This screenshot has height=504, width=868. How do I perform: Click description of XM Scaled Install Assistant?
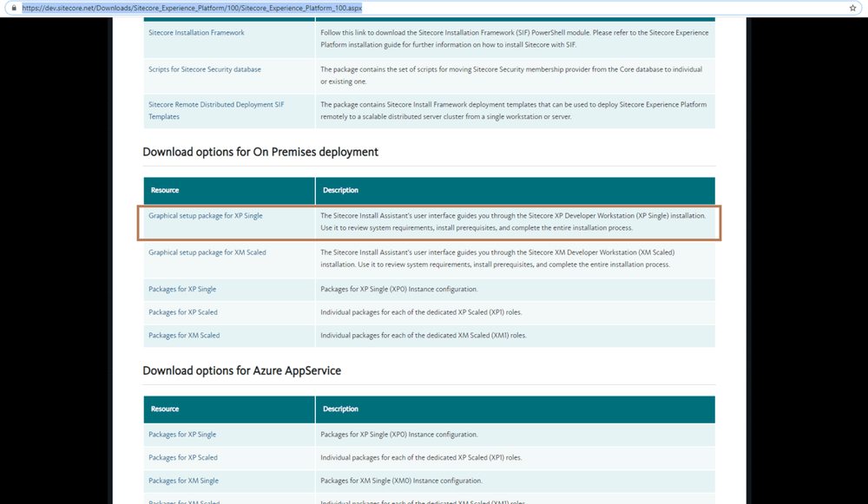click(x=497, y=259)
